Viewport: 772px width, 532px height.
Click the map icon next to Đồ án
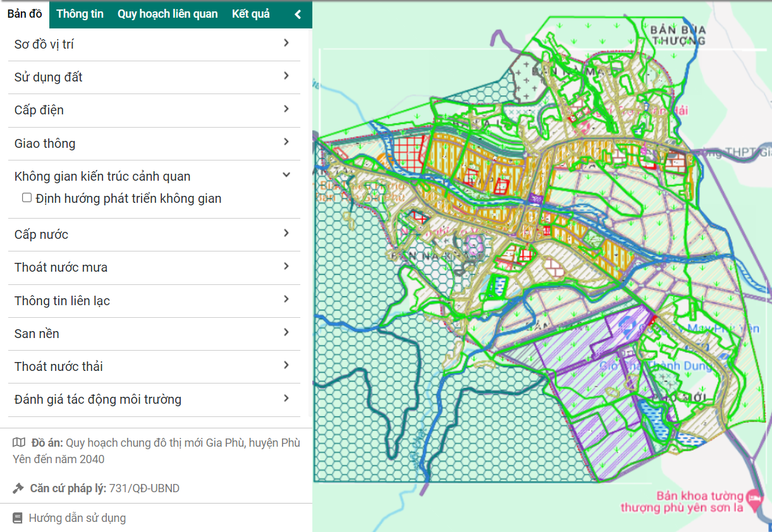coord(19,442)
